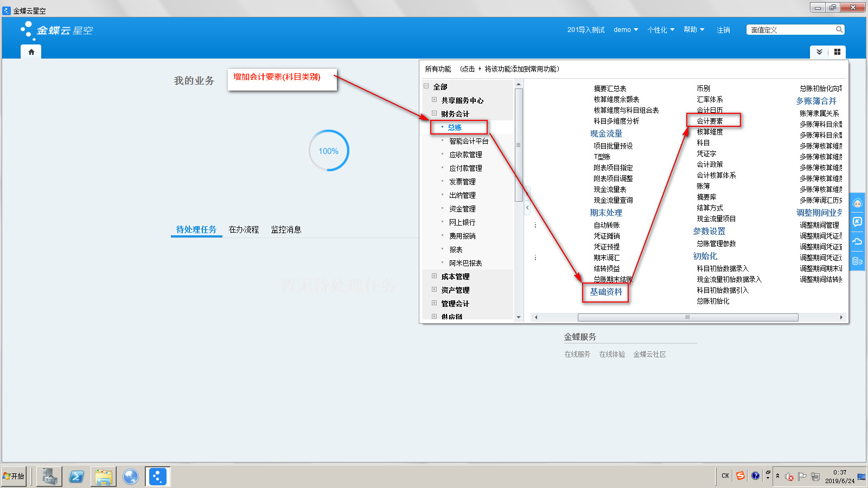The height and width of the screenshot is (488, 868).
Task: Click the Kingdee Cloud logo
Action: pos(56,30)
